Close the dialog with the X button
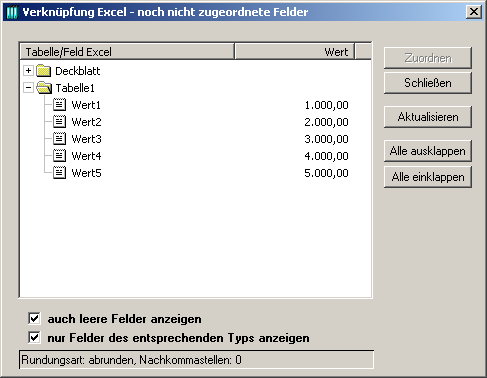Viewport: 487px width, 378px height. 474,12
